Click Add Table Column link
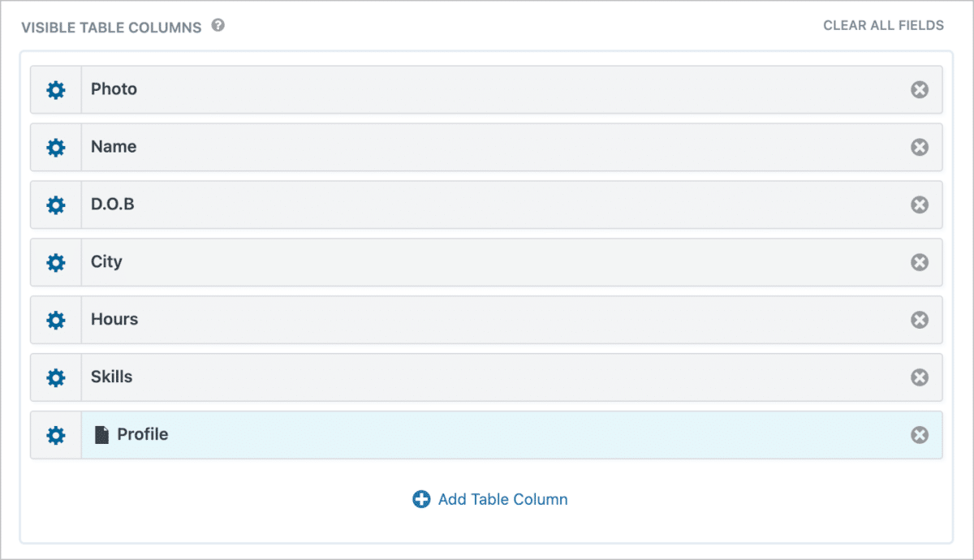The width and height of the screenshot is (974, 560). [x=491, y=500]
